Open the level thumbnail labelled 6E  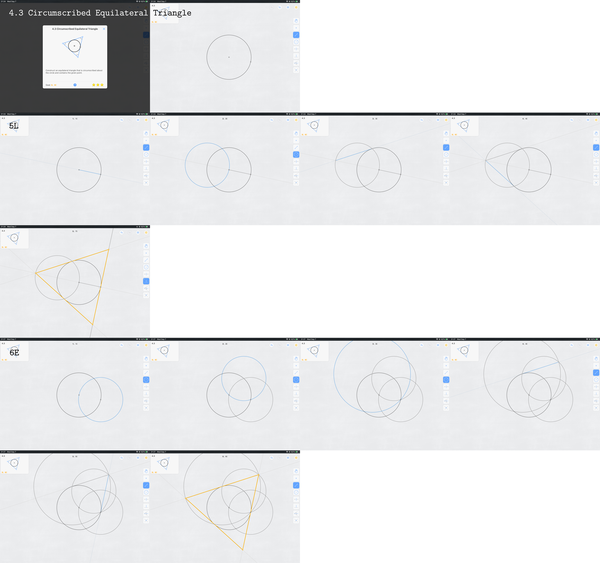tap(14, 351)
